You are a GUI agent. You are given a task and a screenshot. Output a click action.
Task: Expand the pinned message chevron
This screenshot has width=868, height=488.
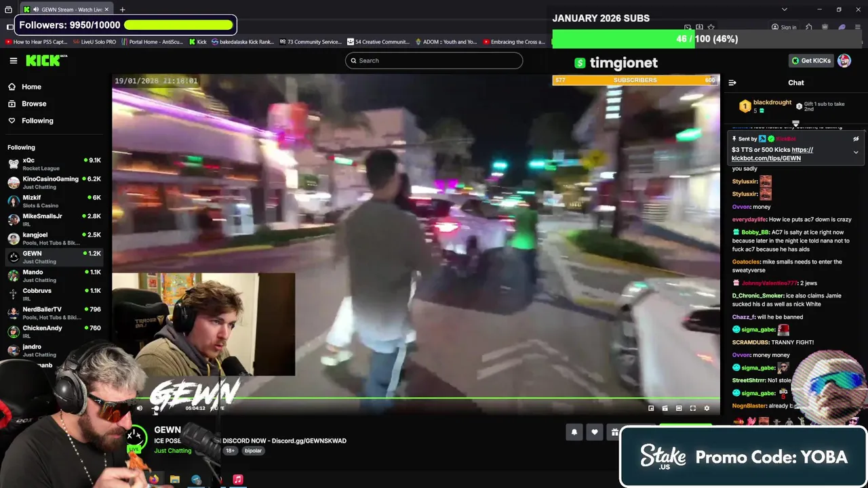coord(856,152)
